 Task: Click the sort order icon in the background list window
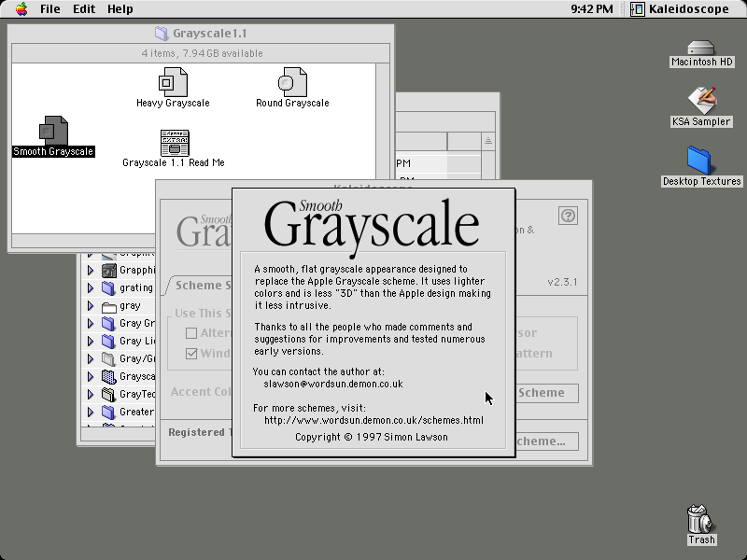[x=488, y=141]
